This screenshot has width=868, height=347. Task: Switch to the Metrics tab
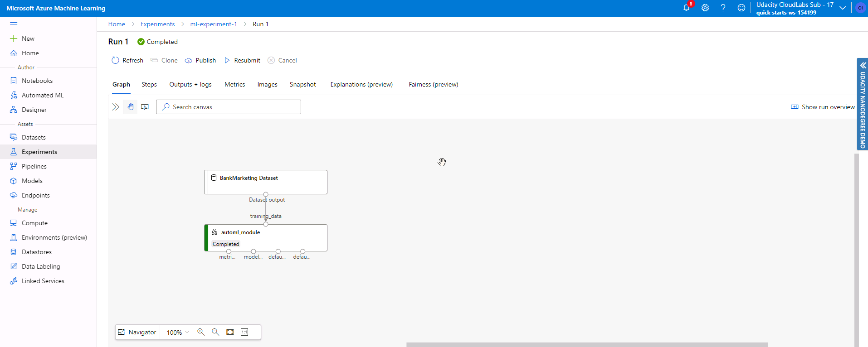tap(234, 85)
